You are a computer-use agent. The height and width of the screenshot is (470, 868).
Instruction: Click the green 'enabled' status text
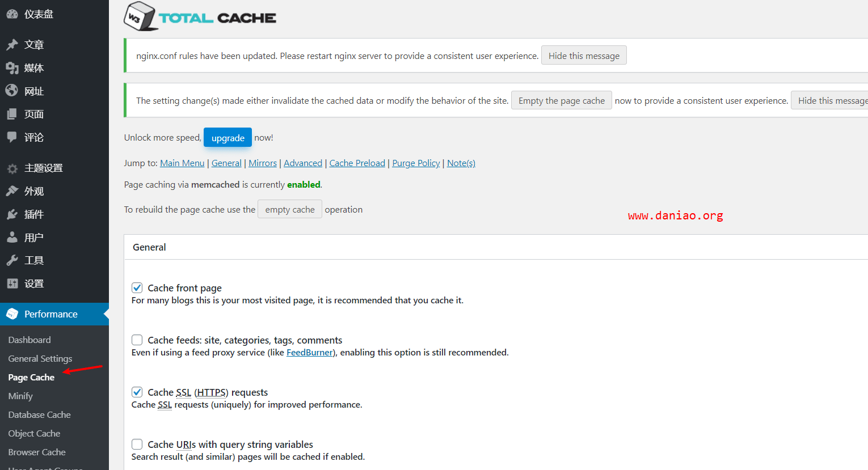pos(304,184)
